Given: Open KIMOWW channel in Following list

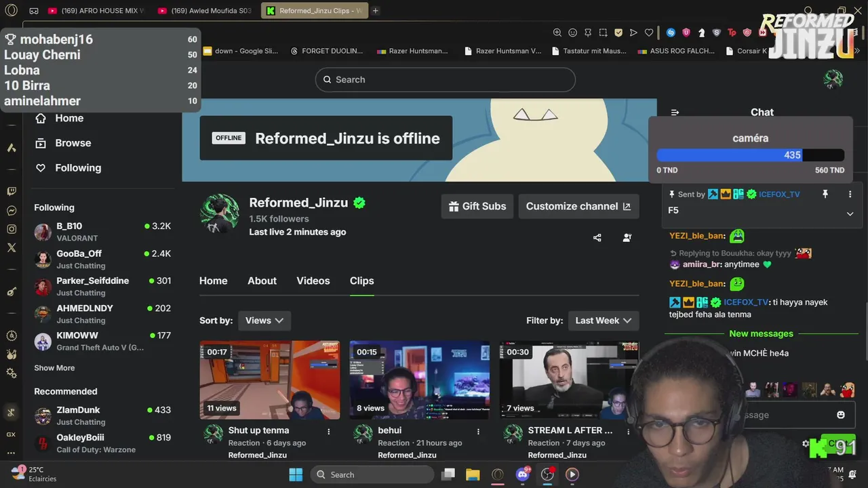Looking at the screenshot, I should pyautogui.click(x=102, y=341).
